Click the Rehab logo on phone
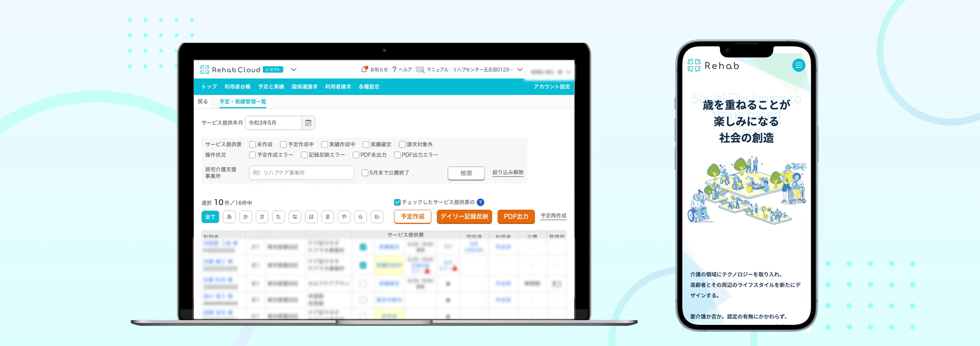This screenshot has width=980, height=346. tap(713, 66)
